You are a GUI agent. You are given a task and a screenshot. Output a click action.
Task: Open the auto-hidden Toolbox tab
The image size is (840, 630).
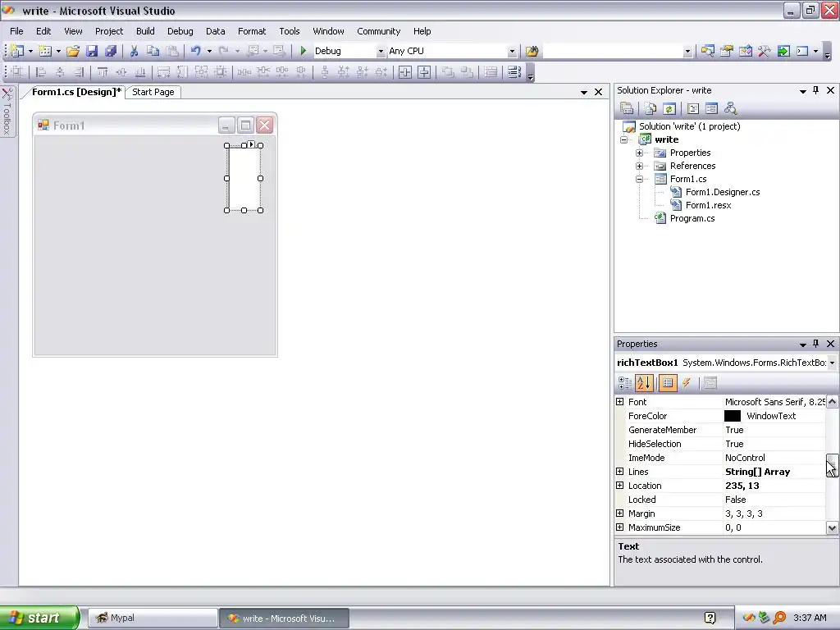7,112
